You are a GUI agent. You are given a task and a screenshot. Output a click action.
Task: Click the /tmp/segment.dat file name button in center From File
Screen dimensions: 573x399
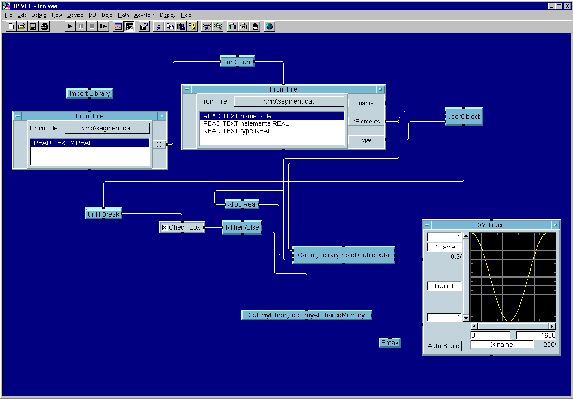pyautogui.click(x=289, y=102)
